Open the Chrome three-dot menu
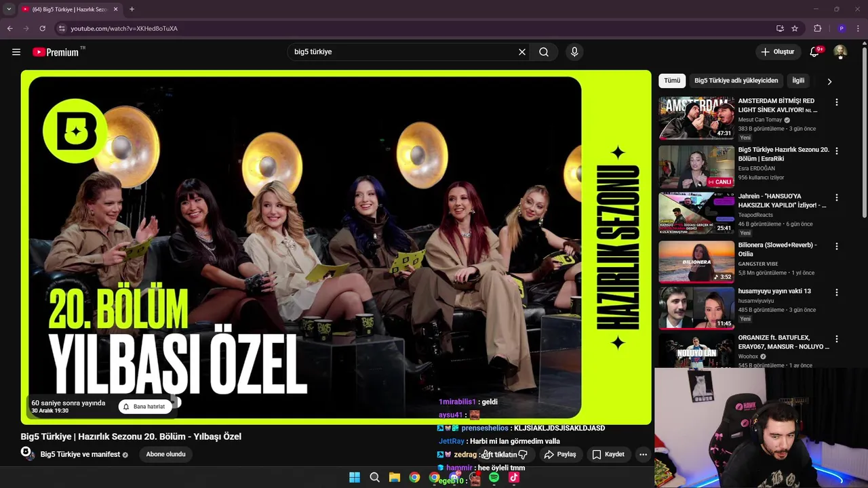 859,28
